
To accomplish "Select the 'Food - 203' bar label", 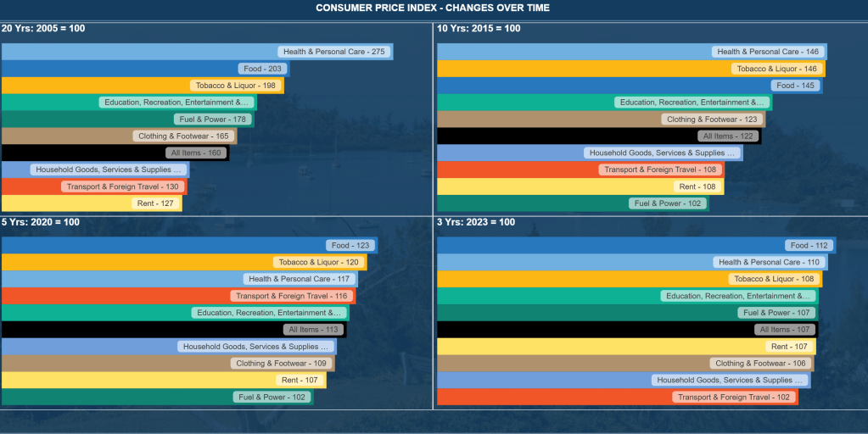I will tap(263, 69).
